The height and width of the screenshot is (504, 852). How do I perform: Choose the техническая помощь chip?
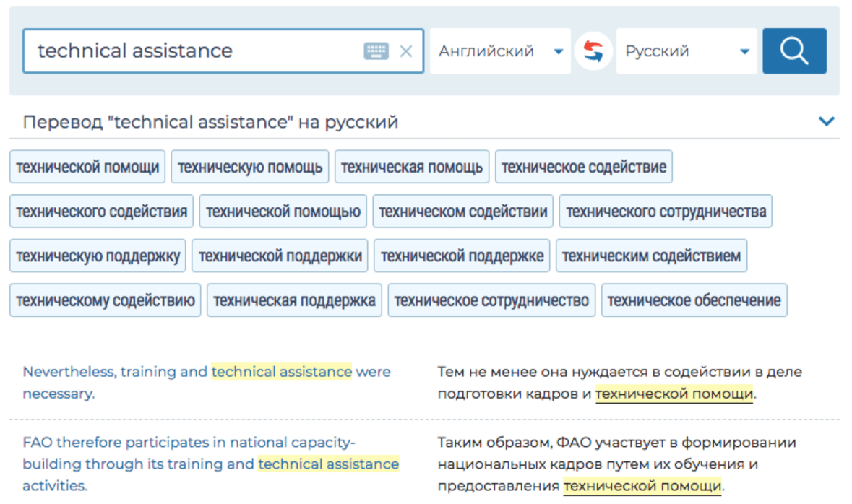click(x=412, y=167)
